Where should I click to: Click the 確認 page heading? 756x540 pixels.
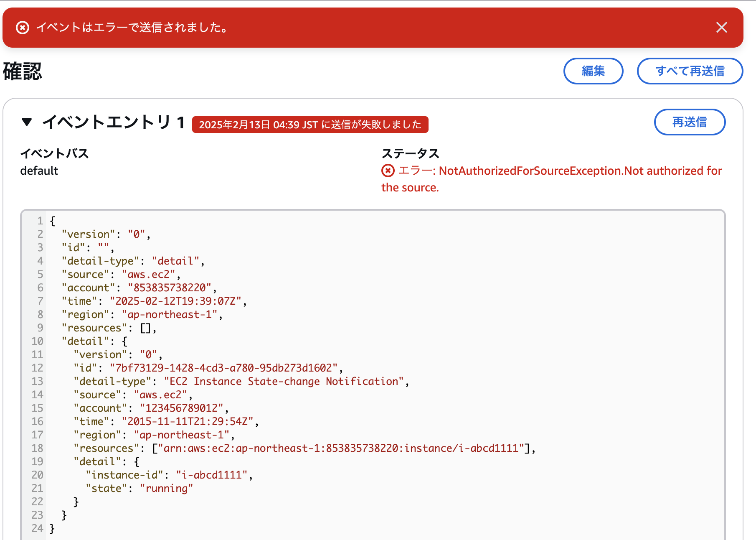pyautogui.click(x=23, y=71)
